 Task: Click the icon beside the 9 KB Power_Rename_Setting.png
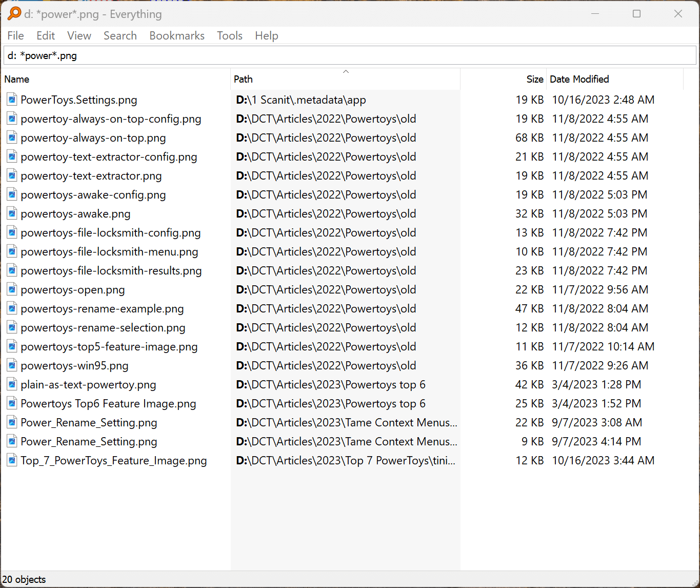coord(12,441)
